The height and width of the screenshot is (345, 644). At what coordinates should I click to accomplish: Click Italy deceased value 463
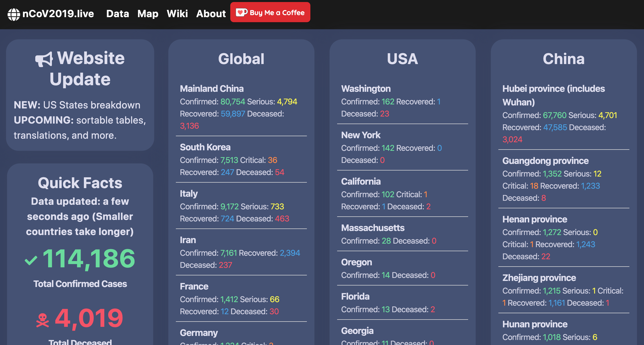click(x=282, y=219)
